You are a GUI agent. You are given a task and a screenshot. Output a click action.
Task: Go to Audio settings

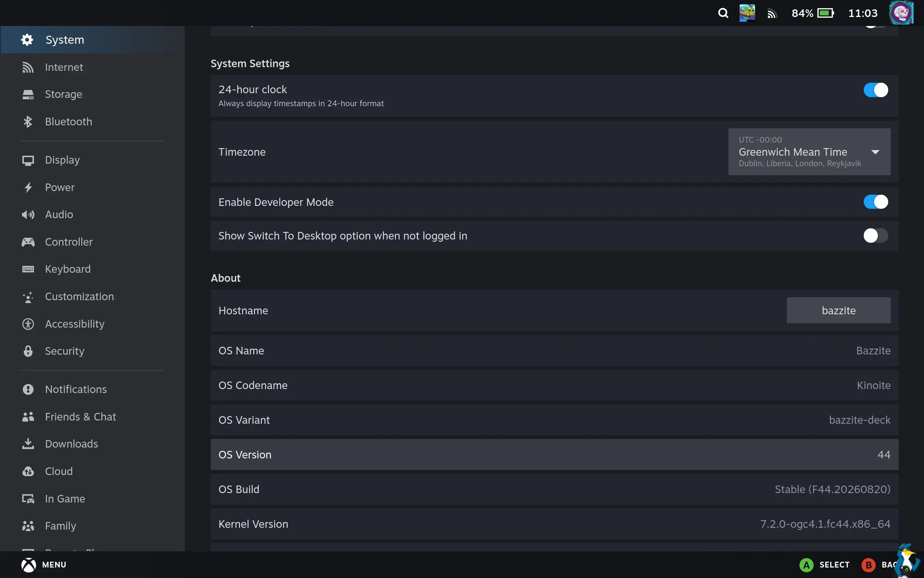coord(92,215)
